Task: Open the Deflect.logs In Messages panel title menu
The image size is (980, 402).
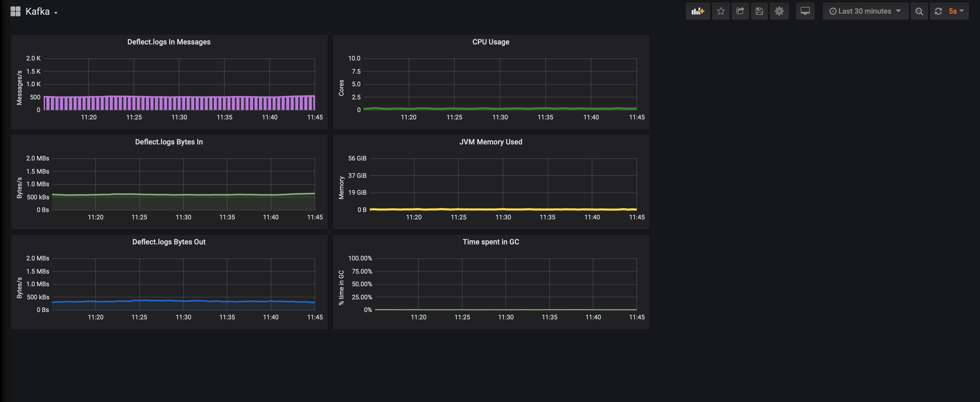Action: (x=169, y=42)
